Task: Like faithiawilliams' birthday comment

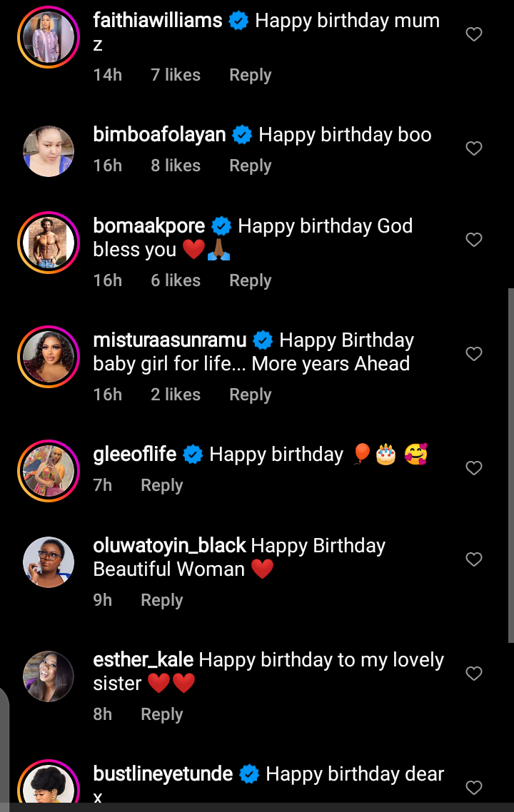Action: (474, 34)
